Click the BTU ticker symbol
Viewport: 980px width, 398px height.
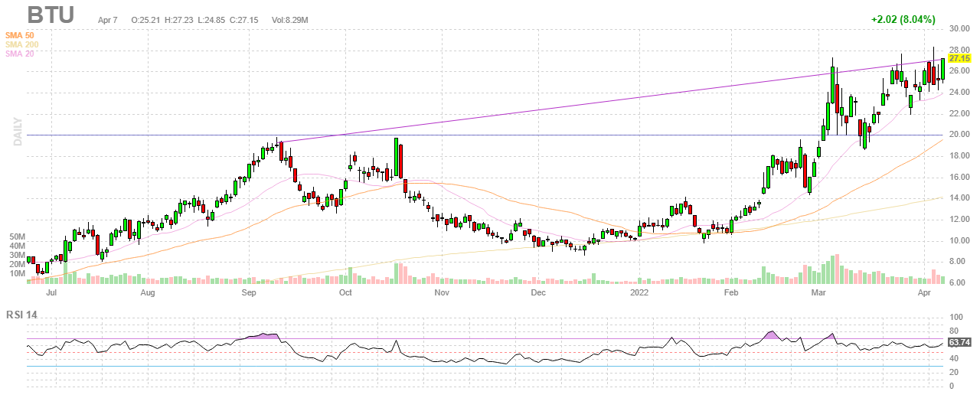[x=51, y=15]
